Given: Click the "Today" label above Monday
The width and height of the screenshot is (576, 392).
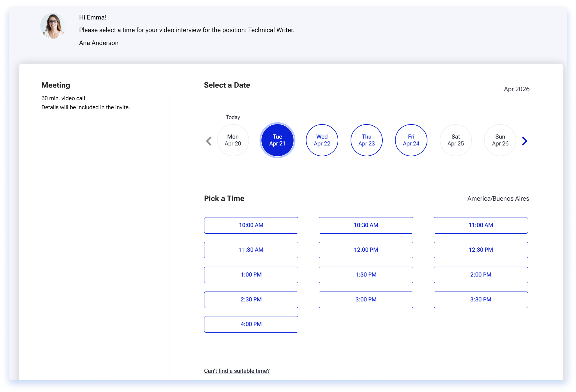Looking at the screenshot, I should click(x=233, y=117).
